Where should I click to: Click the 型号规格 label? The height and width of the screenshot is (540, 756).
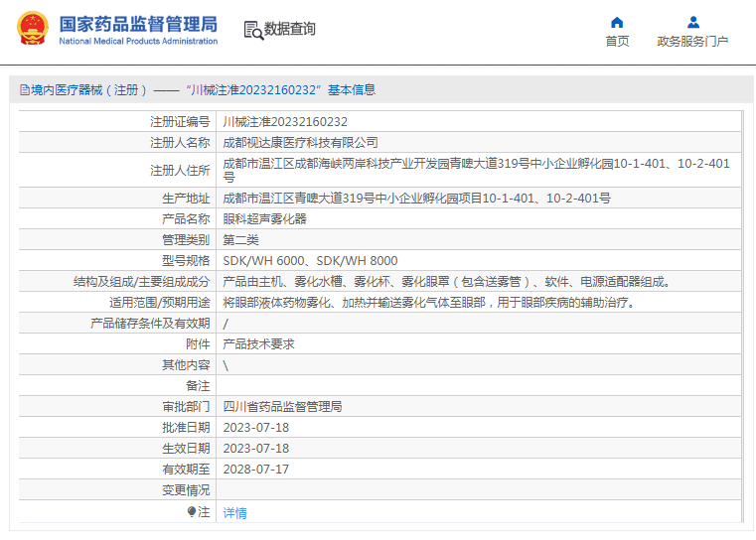pyautogui.click(x=186, y=261)
